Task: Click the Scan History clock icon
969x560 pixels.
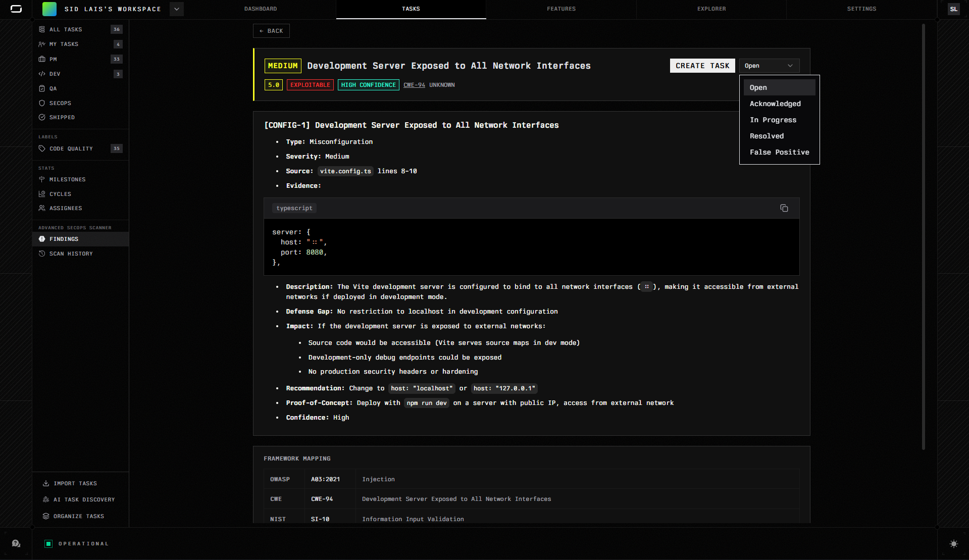Action: click(42, 253)
